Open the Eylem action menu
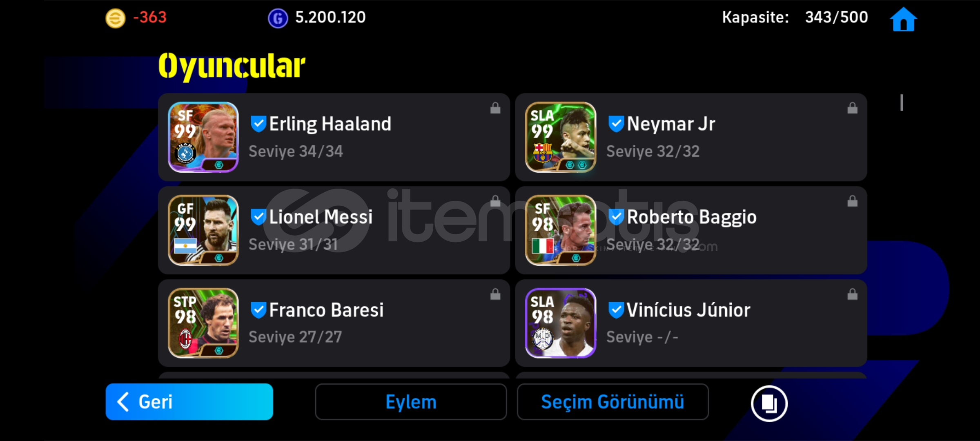The height and width of the screenshot is (441, 980). (411, 402)
